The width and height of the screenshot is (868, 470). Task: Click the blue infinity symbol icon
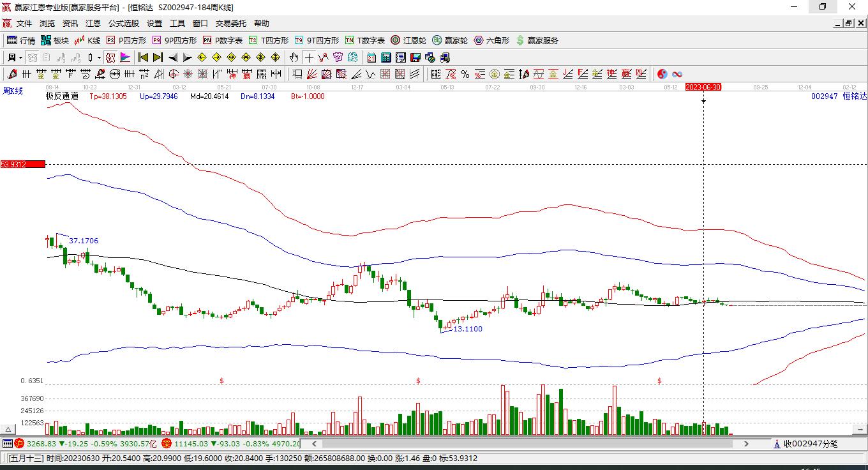pos(677,74)
